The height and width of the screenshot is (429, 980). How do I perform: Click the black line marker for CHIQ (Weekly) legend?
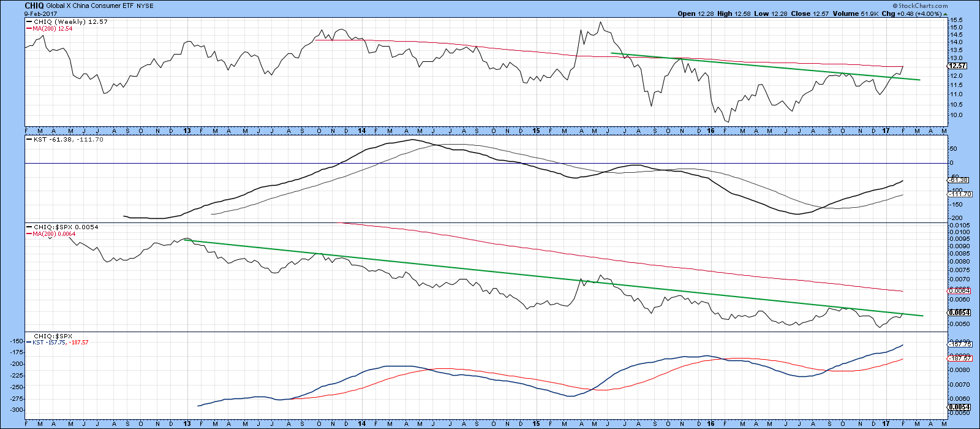pyautogui.click(x=29, y=22)
